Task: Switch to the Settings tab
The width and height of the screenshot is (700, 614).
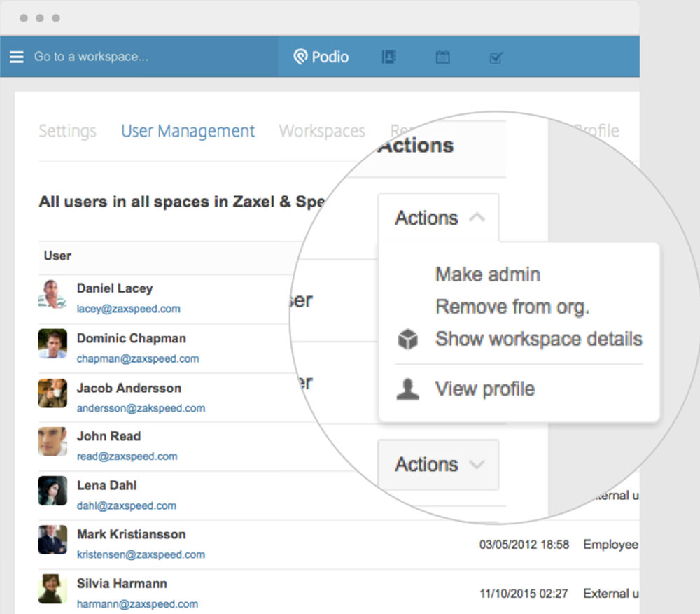Action: (67, 131)
